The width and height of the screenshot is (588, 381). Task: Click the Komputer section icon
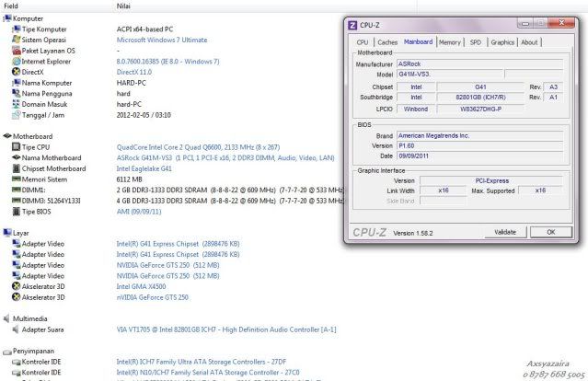(x=7, y=18)
